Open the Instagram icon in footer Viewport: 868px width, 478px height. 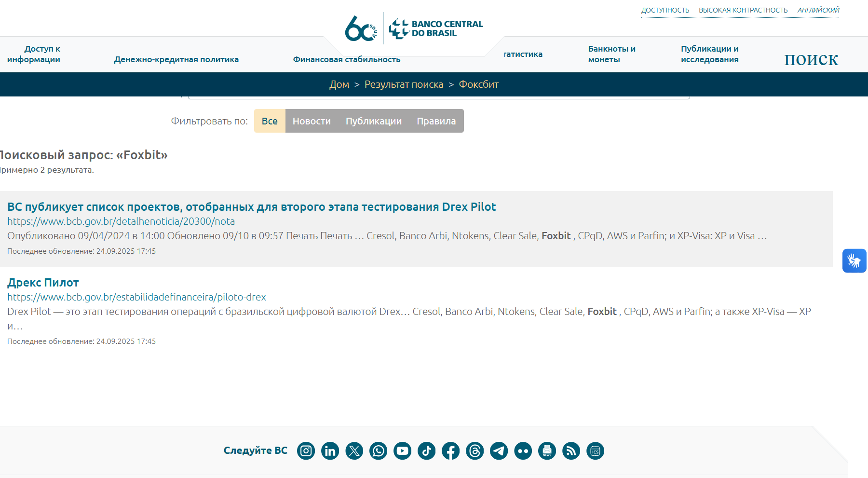306,451
